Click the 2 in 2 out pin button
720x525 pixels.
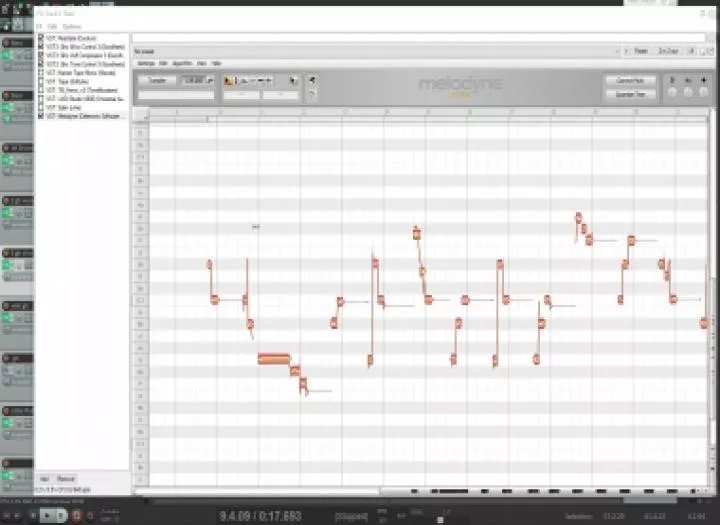tap(668, 51)
